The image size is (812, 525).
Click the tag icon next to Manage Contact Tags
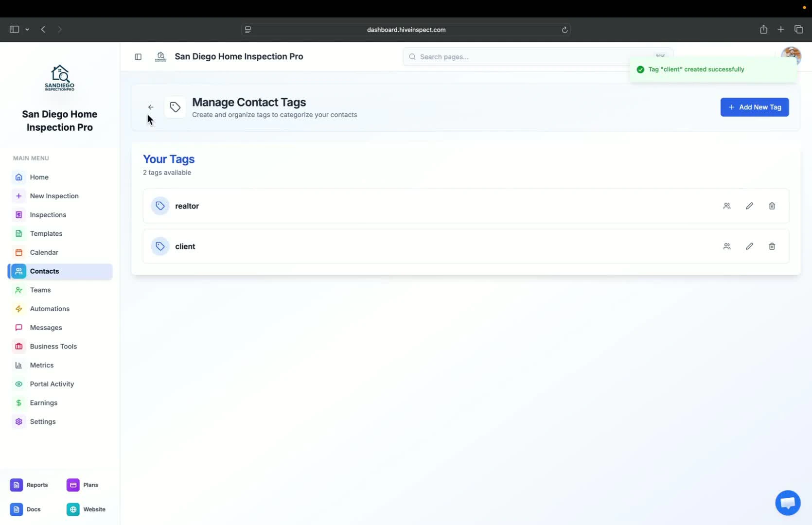click(175, 107)
